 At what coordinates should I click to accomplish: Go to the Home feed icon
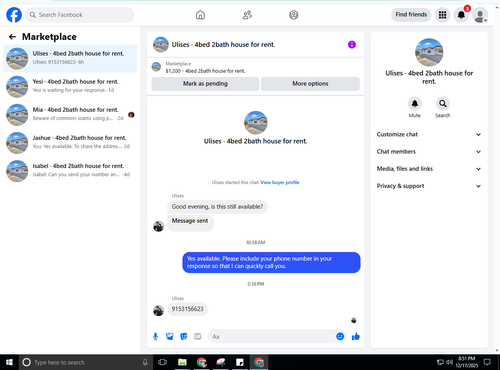pos(200,15)
